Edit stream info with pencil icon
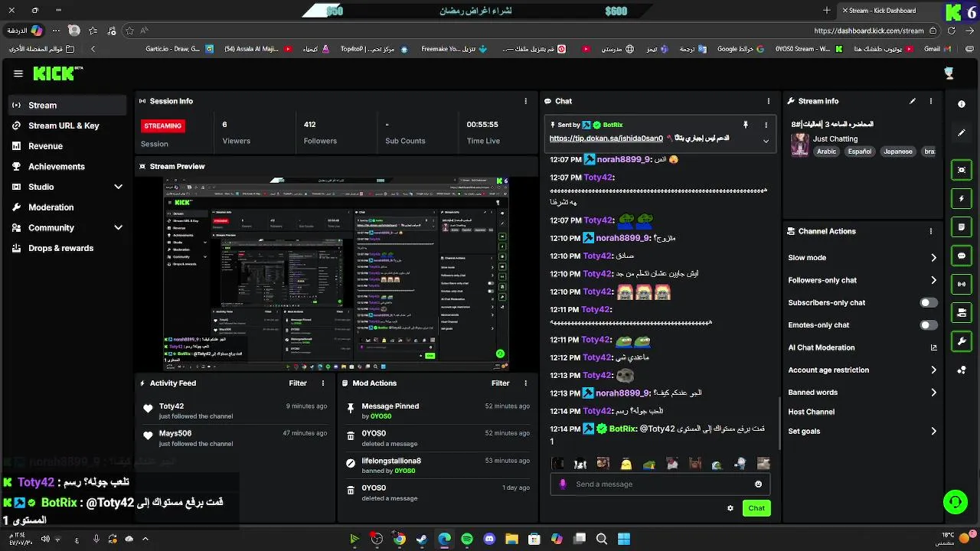Screen dimensions: 980x551 [913, 101]
